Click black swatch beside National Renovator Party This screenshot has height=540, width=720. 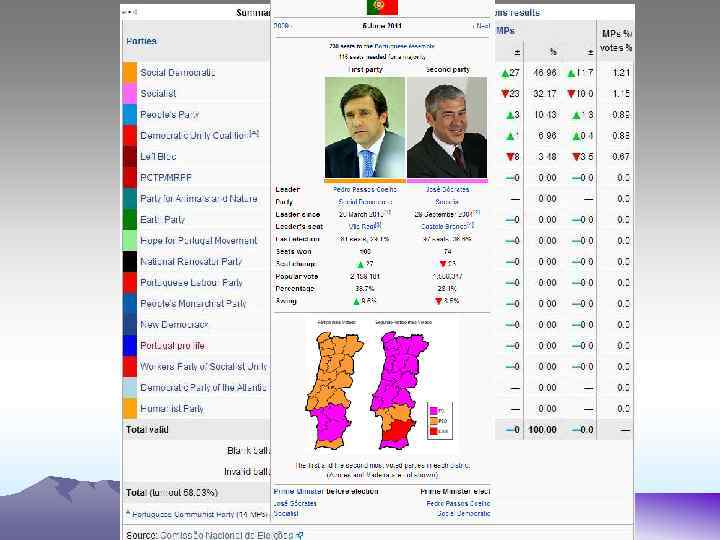130,261
